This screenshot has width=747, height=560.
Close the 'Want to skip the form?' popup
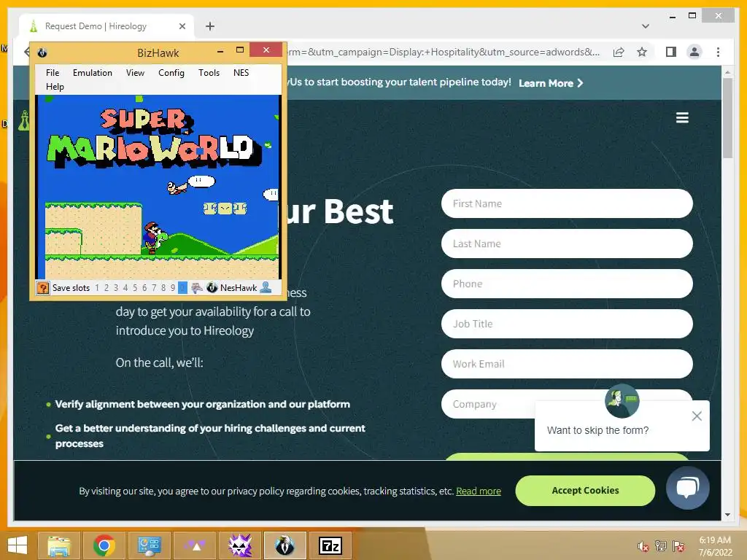697,416
